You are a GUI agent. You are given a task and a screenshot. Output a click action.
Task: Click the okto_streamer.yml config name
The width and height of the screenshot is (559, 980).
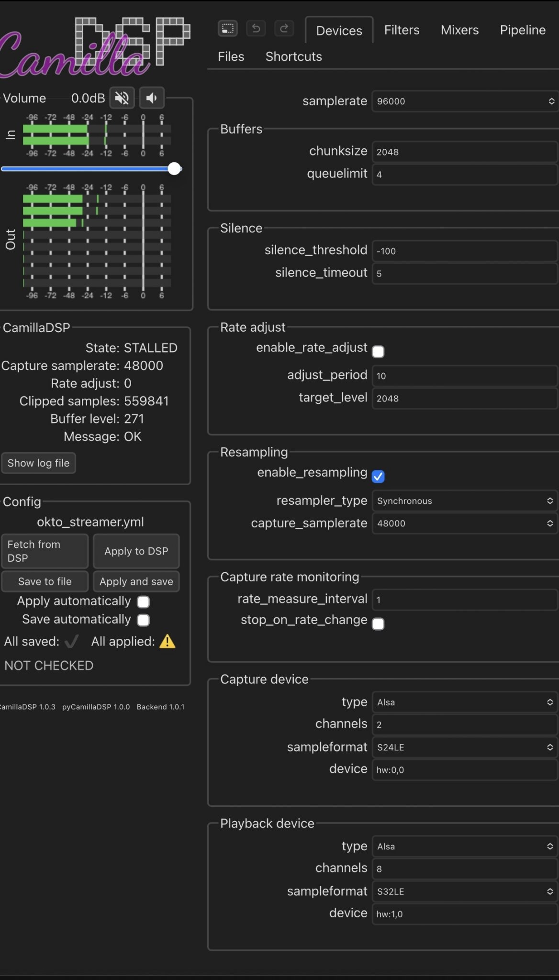pyautogui.click(x=90, y=522)
